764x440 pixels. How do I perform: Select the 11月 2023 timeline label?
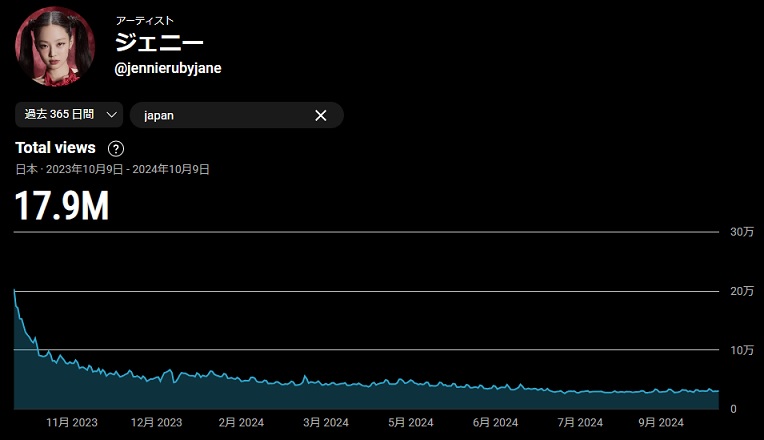72,423
